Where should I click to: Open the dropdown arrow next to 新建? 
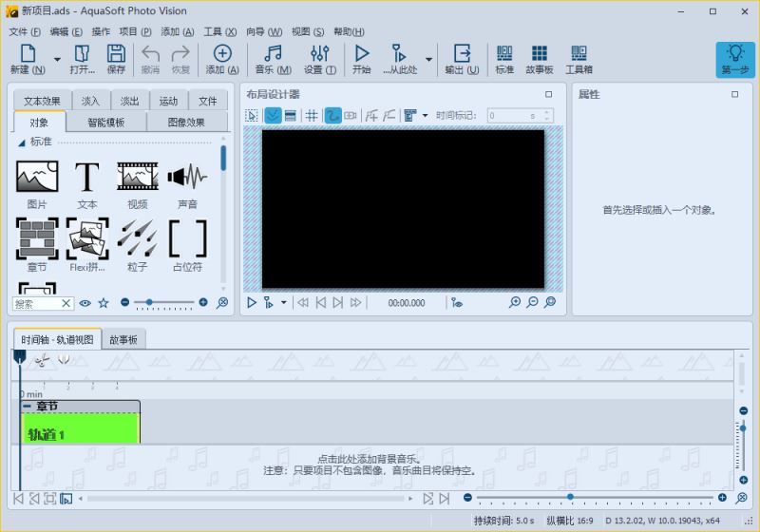pyautogui.click(x=57, y=59)
